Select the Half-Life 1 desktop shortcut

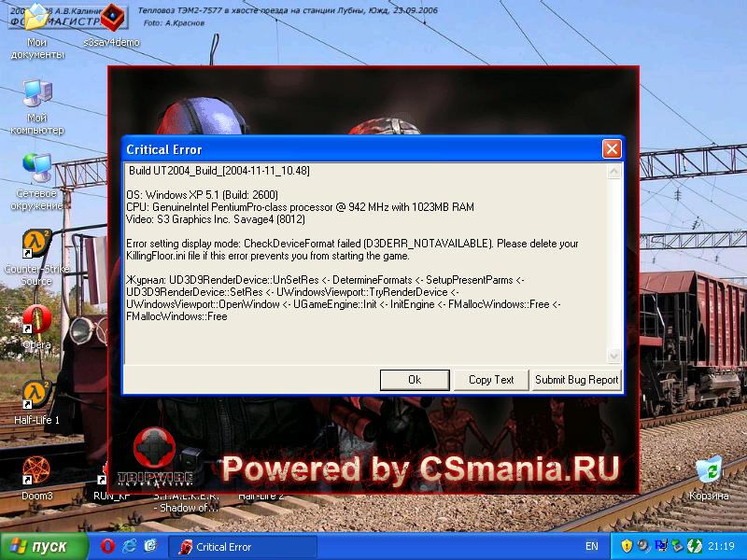tap(36, 402)
